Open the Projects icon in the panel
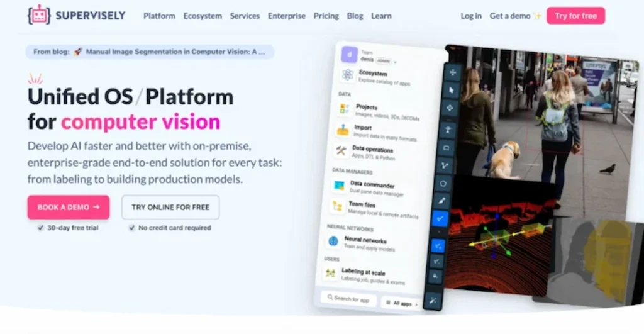This screenshot has width=644, height=334. coord(345,109)
